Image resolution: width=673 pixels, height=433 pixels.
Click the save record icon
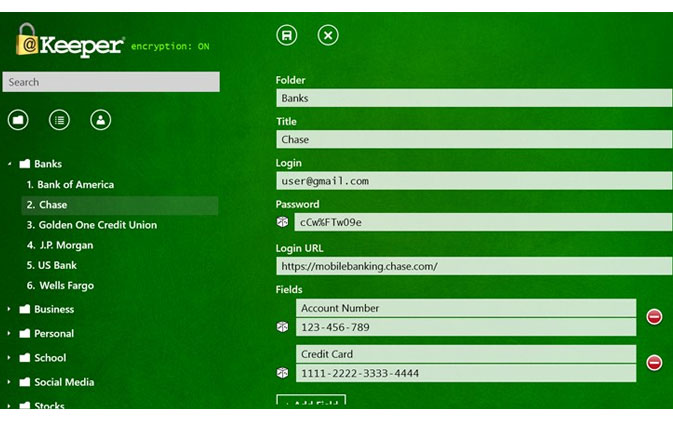click(x=287, y=35)
